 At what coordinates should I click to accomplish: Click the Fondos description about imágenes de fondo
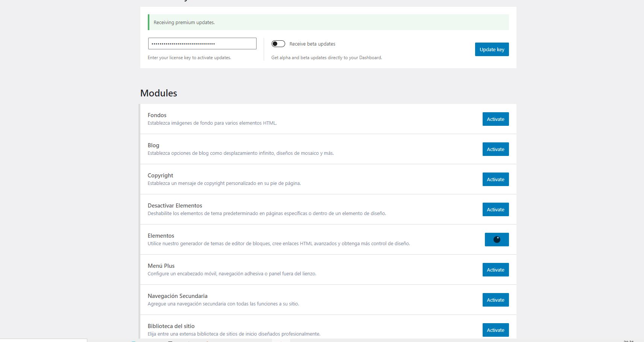[212, 123]
